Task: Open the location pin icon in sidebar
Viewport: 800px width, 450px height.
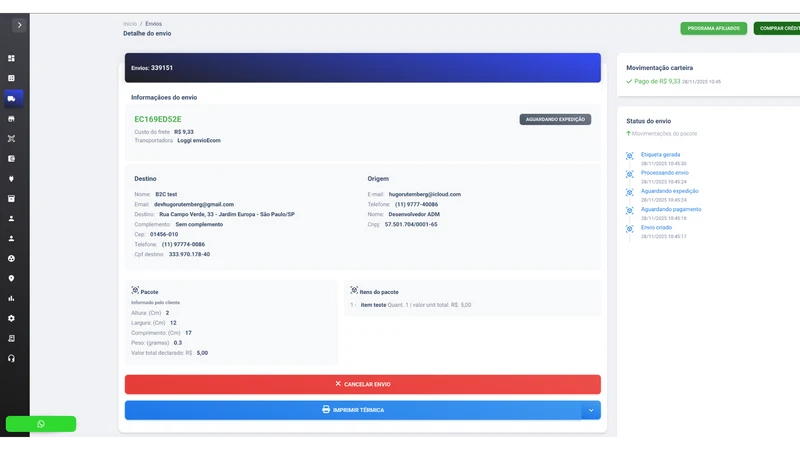Action: click(11, 279)
